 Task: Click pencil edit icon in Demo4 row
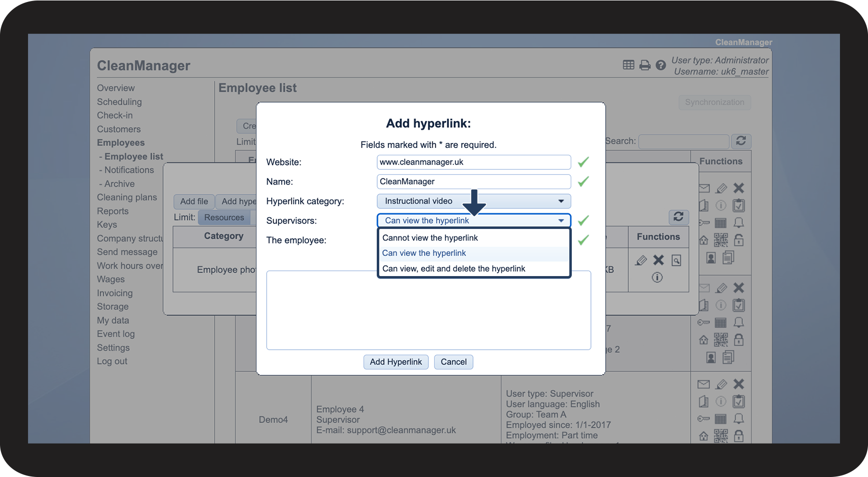[x=721, y=384]
